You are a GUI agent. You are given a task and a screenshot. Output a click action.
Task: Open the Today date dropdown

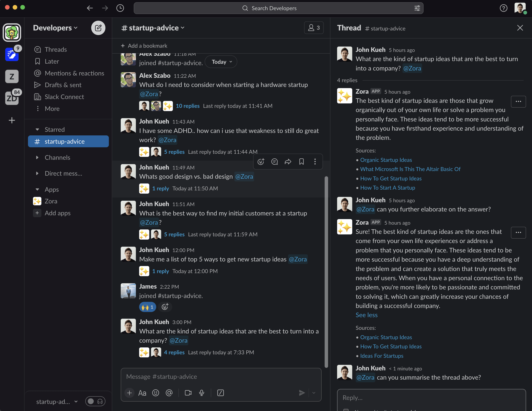tap(221, 62)
